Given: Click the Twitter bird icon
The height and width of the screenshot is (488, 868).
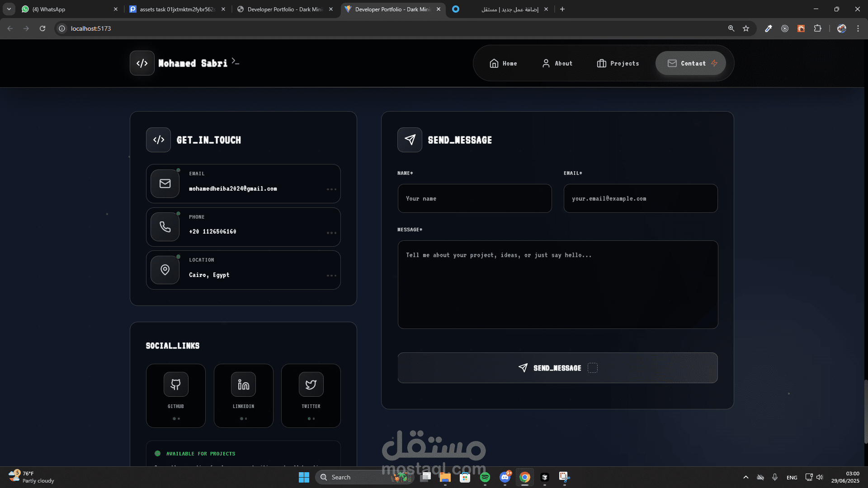Looking at the screenshot, I should 311,385.
